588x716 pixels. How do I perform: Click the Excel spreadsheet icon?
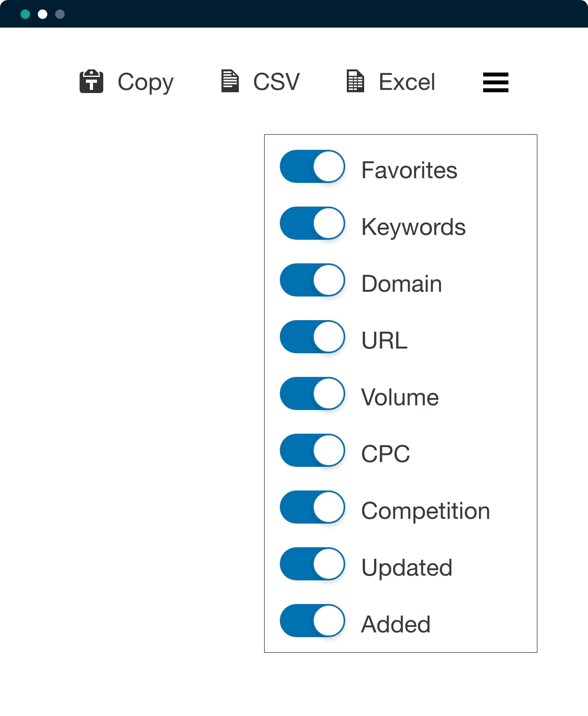point(355,81)
